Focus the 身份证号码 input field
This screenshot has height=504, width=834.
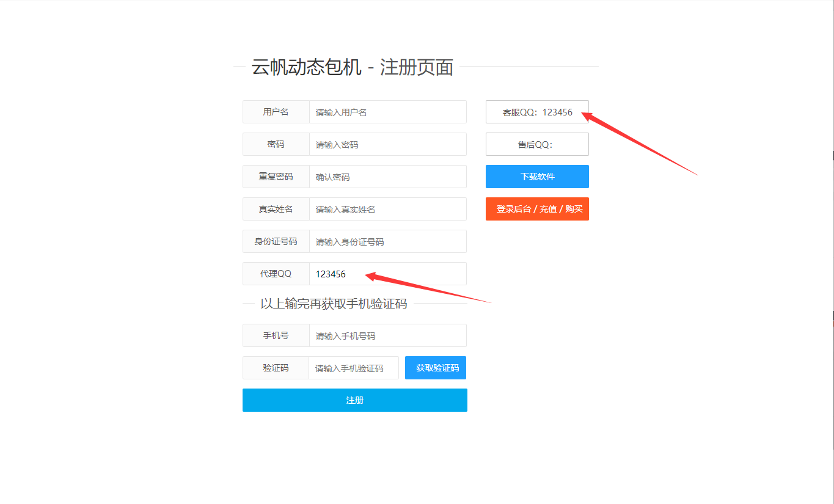[x=388, y=241]
